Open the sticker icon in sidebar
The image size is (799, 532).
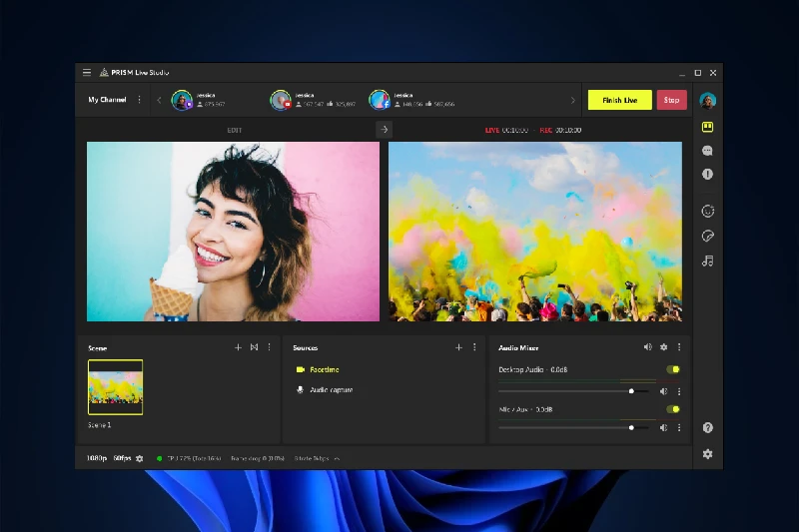click(x=707, y=237)
